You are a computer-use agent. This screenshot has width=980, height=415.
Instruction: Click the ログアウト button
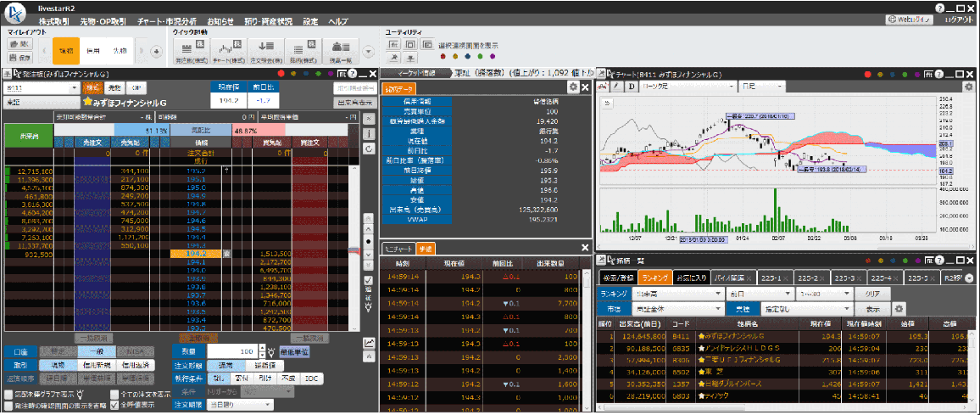point(960,20)
